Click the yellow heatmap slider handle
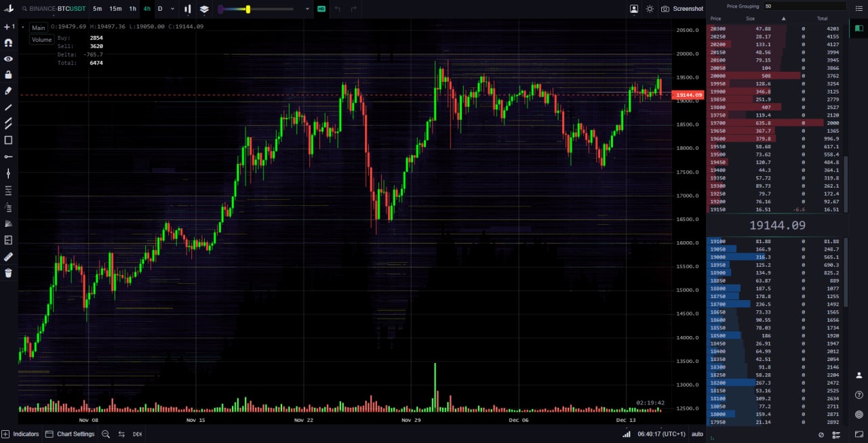The height and width of the screenshot is (443, 868). click(x=248, y=9)
